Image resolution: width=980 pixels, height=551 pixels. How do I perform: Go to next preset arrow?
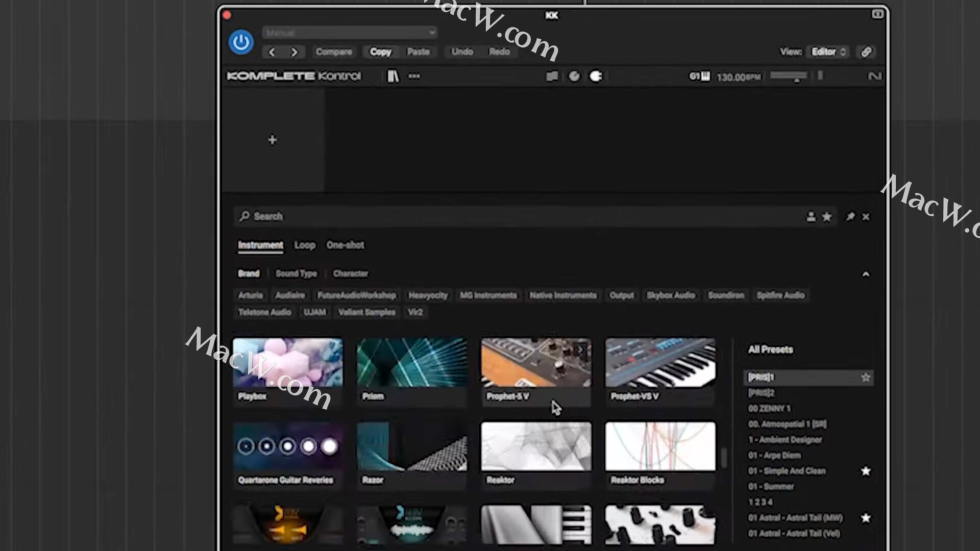coord(295,52)
